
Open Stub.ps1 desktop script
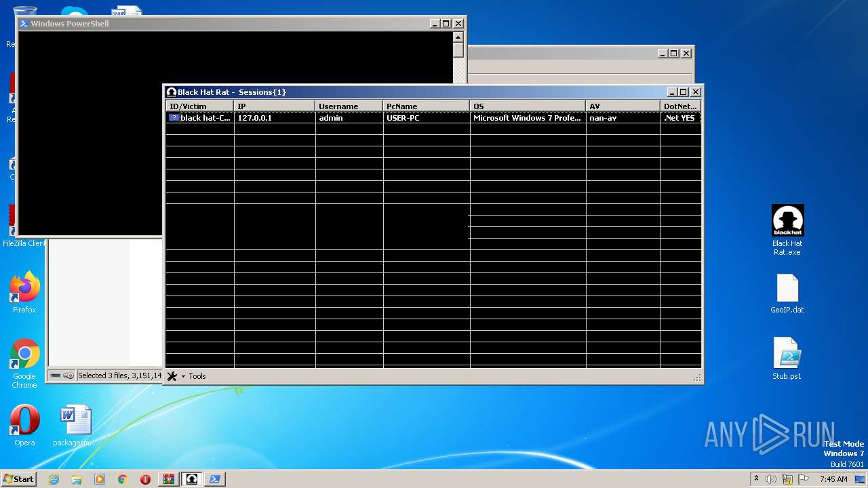pyautogui.click(x=787, y=359)
